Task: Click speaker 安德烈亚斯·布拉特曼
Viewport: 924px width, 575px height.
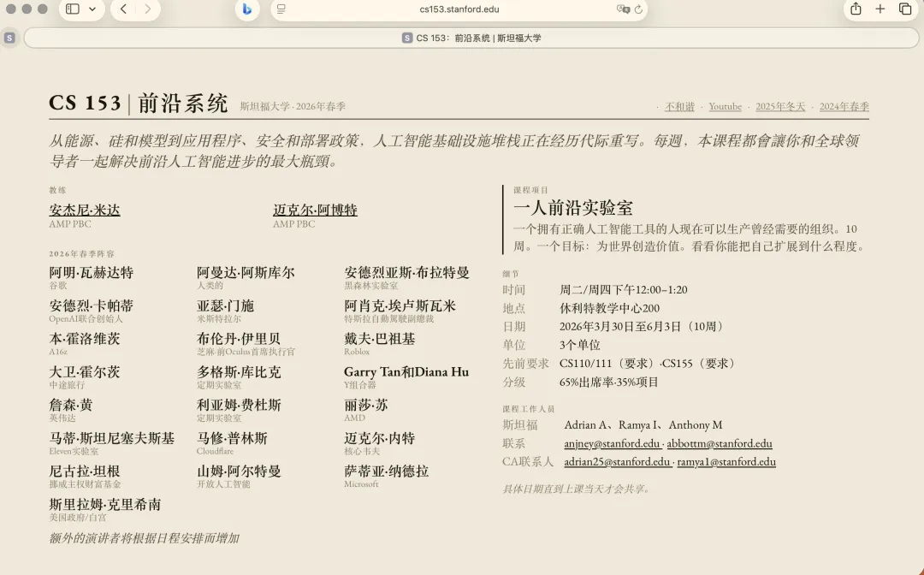Action: [406, 273]
